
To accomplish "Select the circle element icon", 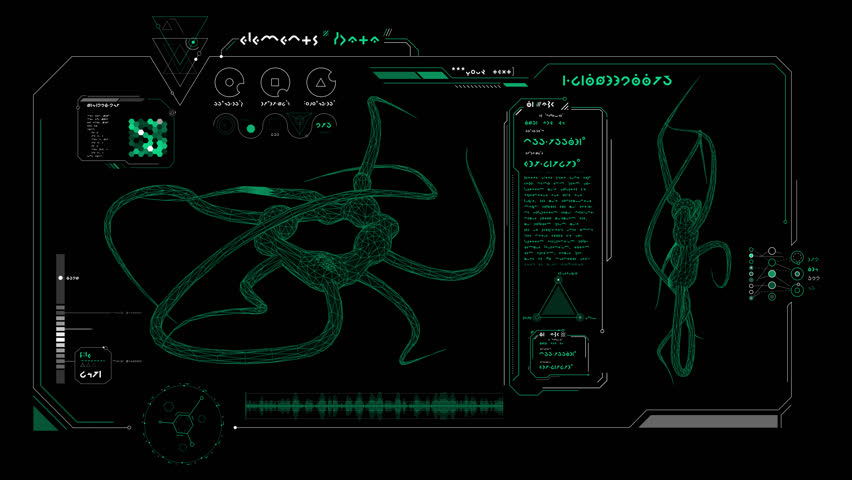I will pyautogui.click(x=229, y=82).
